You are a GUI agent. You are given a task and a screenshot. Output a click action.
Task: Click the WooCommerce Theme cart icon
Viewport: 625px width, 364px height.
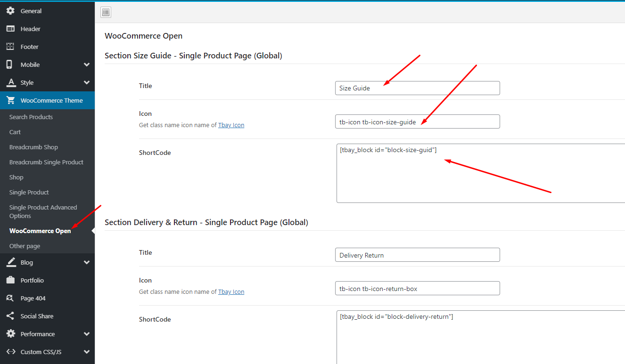tap(10, 100)
